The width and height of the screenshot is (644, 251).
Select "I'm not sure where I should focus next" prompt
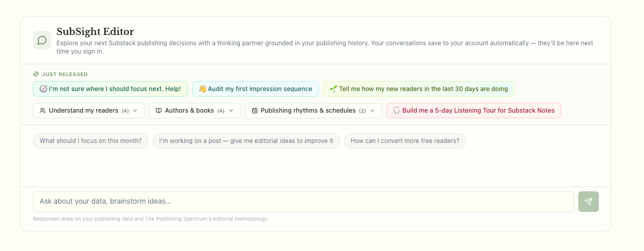[x=110, y=89]
